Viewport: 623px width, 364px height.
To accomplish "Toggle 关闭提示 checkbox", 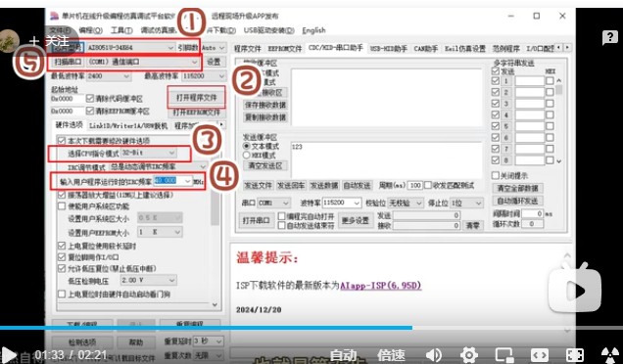I will [495, 175].
